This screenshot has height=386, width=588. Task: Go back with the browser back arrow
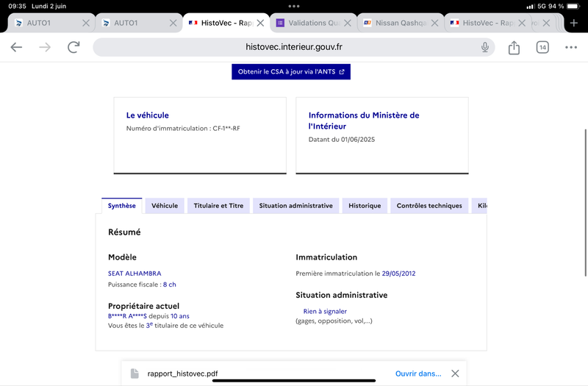tap(16, 47)
